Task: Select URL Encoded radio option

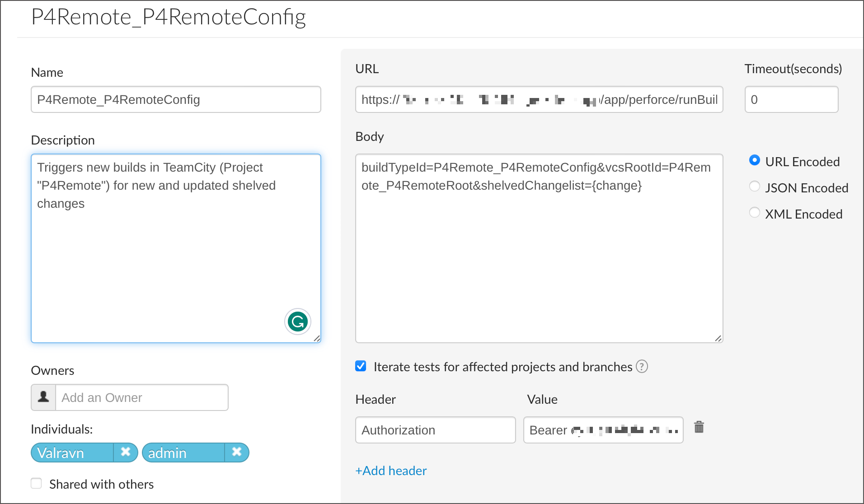Action: pos(754,160)
